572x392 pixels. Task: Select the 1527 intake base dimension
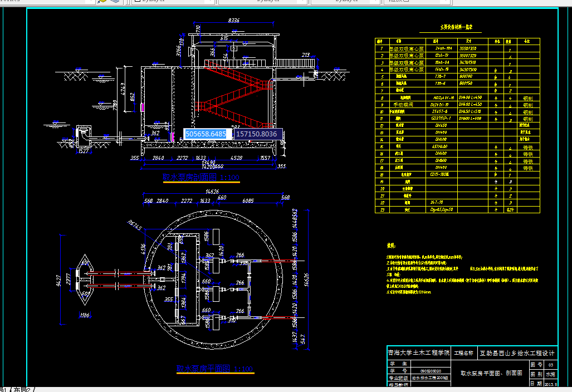84,151
